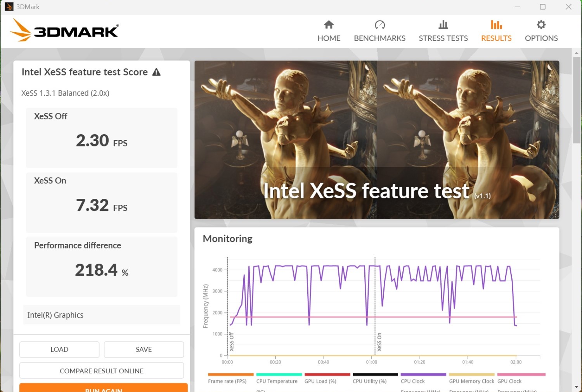Click the '4000' frequency axis label
The width and height of the screenshot is (582, 392).
(217, 270)
